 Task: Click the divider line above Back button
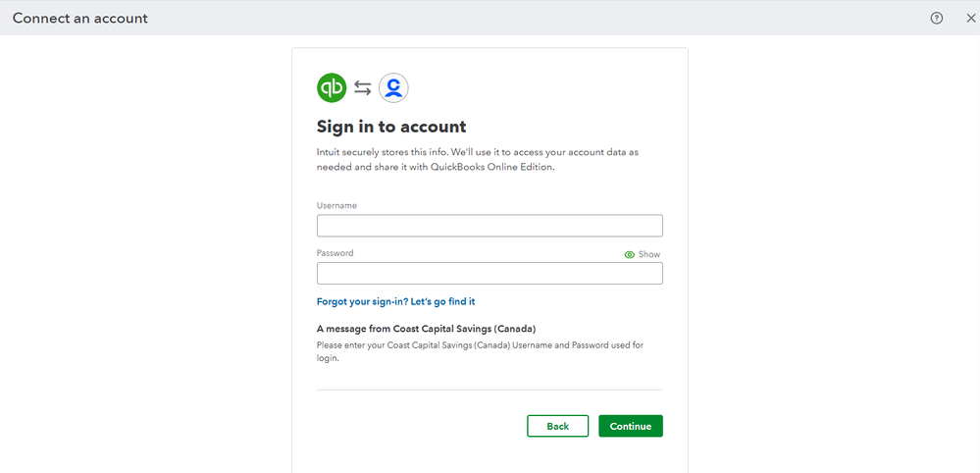(490, 390)
